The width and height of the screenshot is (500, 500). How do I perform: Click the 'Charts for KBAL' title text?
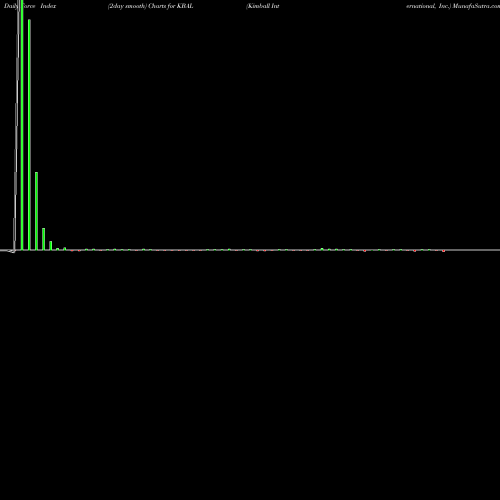coord(171,6)
